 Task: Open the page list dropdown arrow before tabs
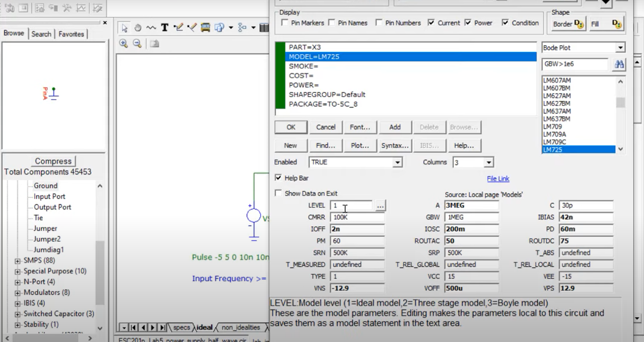click(x=124, y=328)
